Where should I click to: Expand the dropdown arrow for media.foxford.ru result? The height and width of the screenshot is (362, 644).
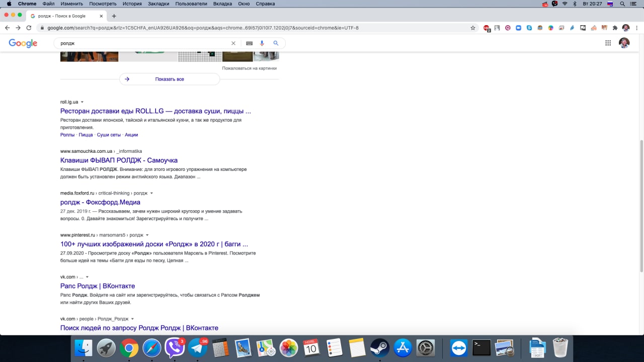[151, 193]
